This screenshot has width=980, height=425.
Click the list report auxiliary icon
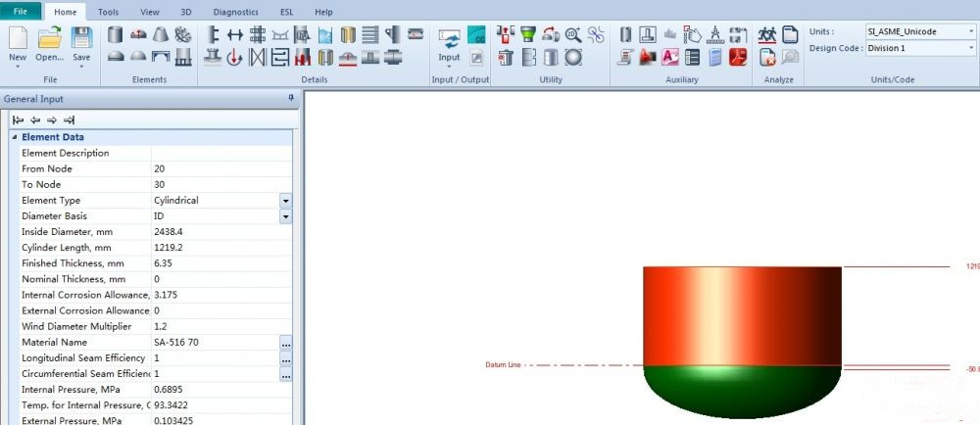[x=693, y=58]
